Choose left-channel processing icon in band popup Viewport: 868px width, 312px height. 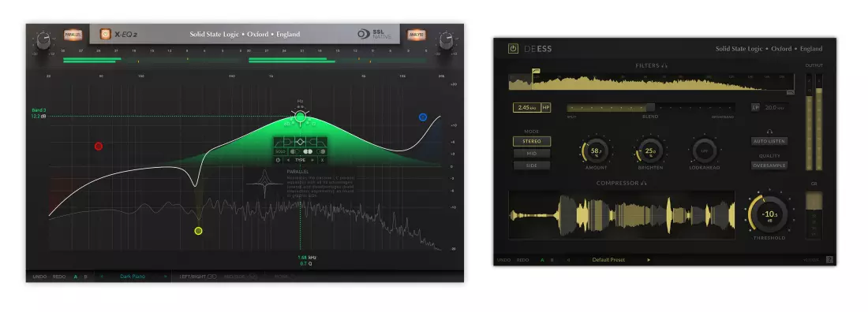[x=295, y=151]
